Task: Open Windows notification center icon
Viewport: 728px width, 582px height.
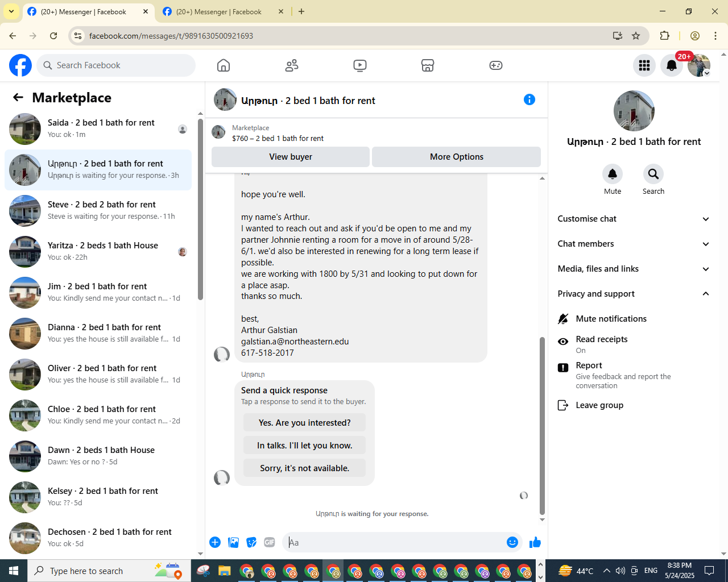Action: pos(709,571)
